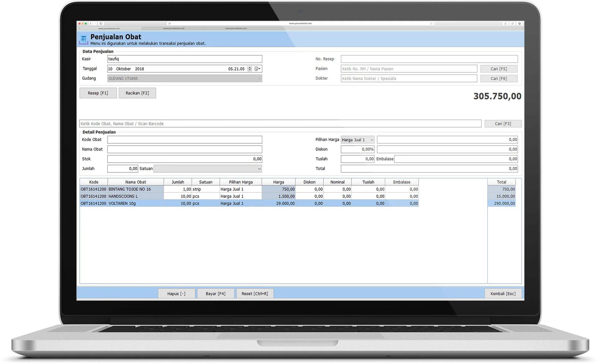
Task: Click the Tanggal time spinner arrows
Action: coord(250,69)
